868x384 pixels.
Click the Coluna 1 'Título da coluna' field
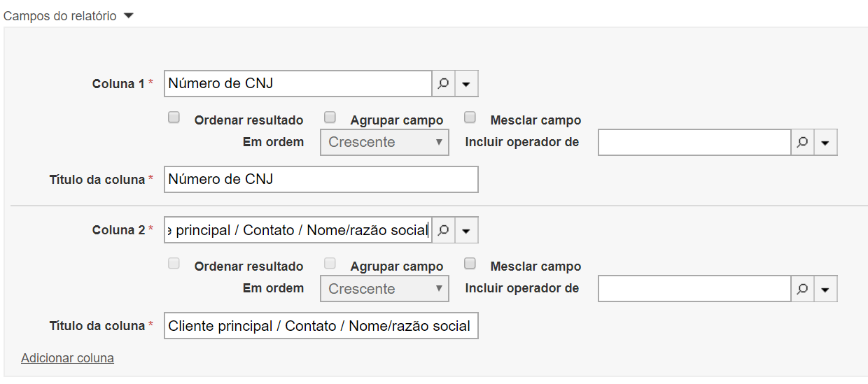pyautogui.click(x=321, y=179)
